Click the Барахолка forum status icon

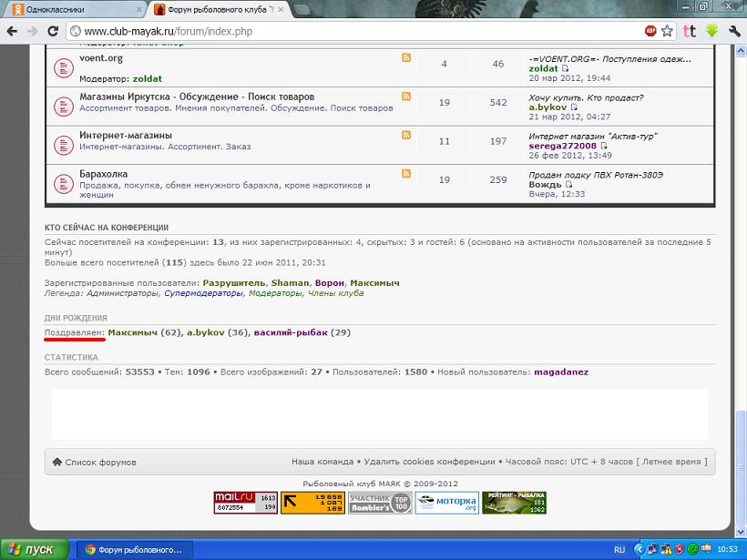coord(64,184)
